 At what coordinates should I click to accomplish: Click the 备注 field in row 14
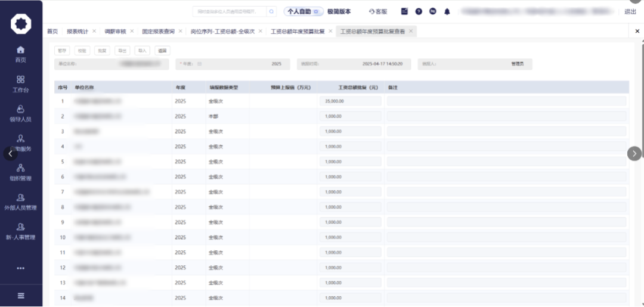coord(506,298)
